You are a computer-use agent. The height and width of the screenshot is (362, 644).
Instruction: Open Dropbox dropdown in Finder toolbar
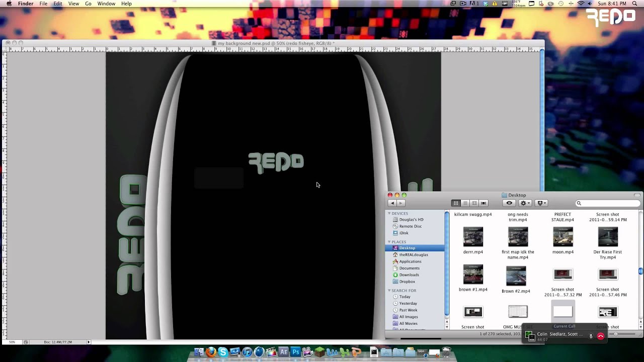click(x=542, y=203)
